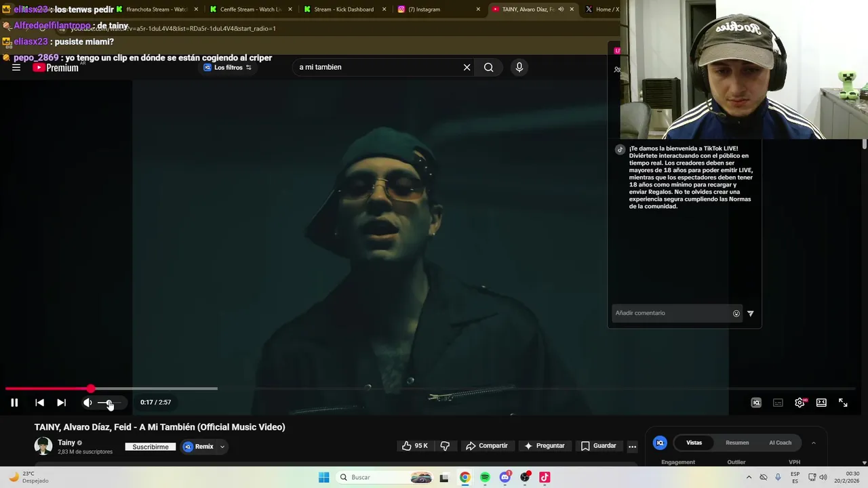Screen dimensions: 868x488
Task: Show hidden system tray icons
Action: (x=749, y=477)
